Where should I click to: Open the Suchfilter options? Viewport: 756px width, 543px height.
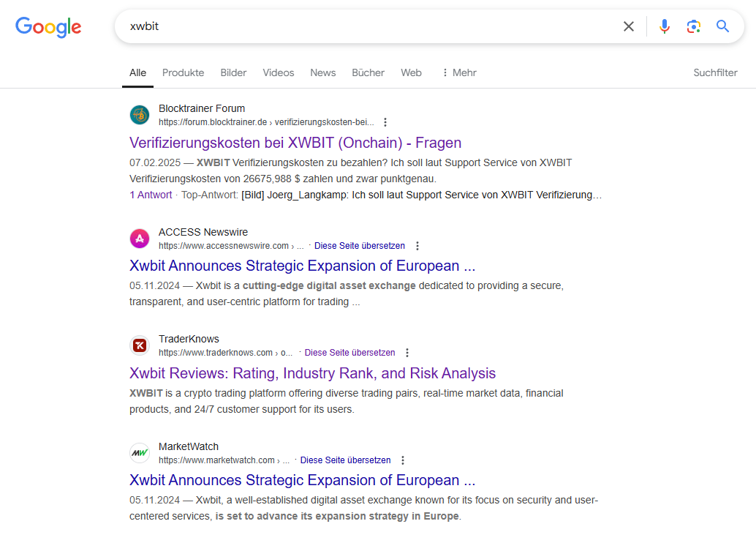(716, 73)
